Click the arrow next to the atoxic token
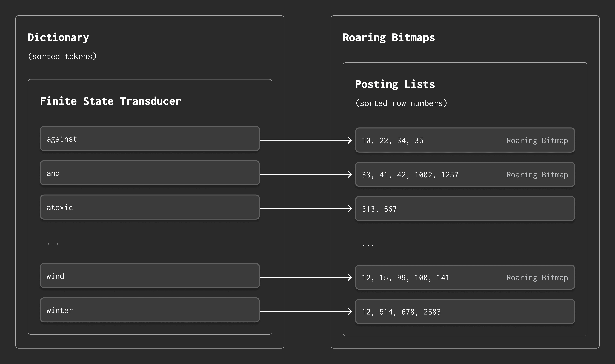Viewport: 615px width, 364px height. pos(306,208)
